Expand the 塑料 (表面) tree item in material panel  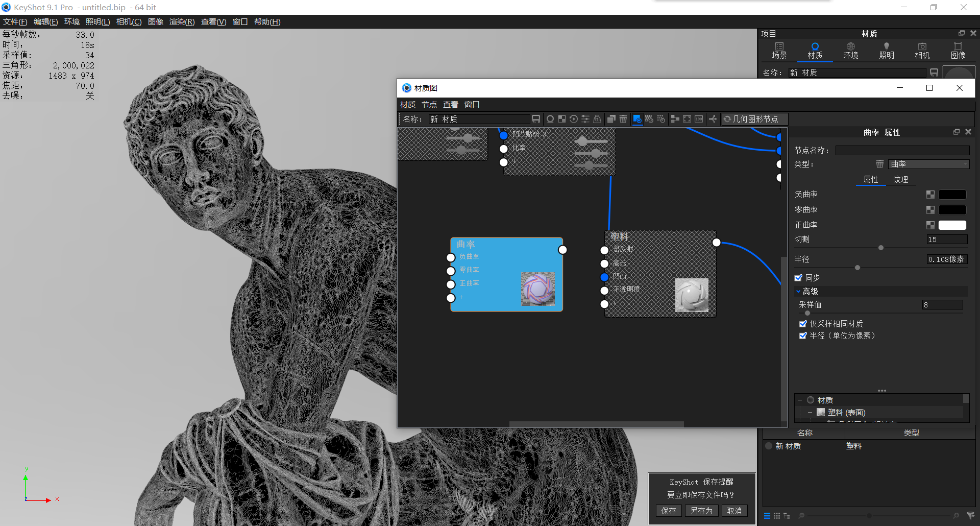coord(810,412)
